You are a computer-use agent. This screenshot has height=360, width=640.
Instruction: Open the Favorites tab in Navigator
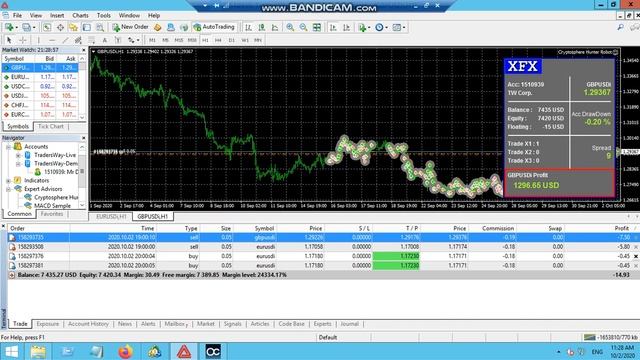pos(52,214)
